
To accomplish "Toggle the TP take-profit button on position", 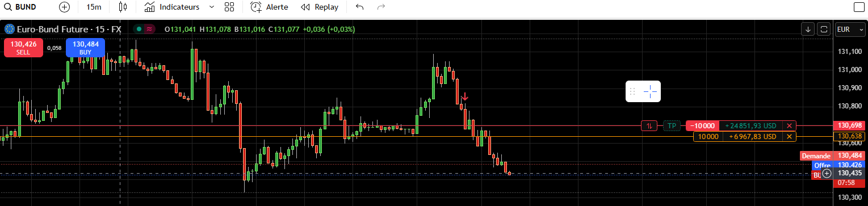I will pyautogui.click(x=672, y=126).
